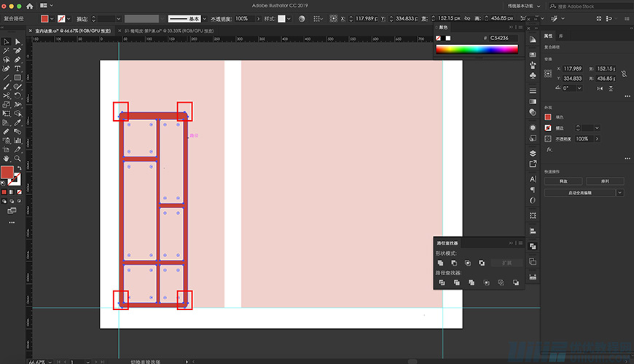Switch to the 库 panel tab
634x364 pixels.
coord(560,35)
